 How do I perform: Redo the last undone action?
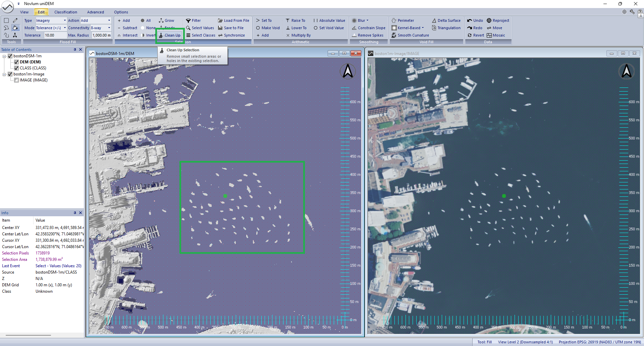(474, 28)
